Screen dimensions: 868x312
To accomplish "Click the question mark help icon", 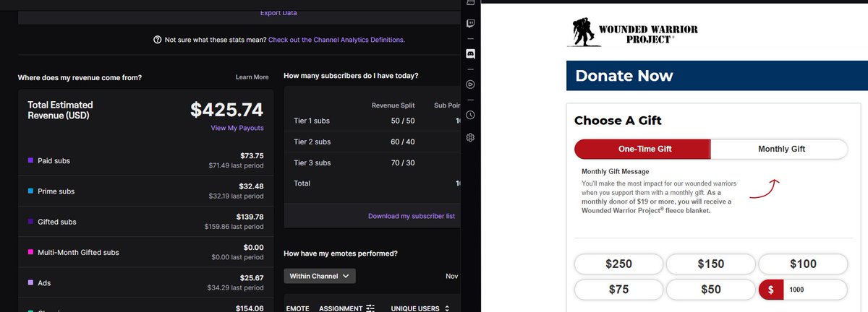I will pyautogui.click(x=158, y=40).
